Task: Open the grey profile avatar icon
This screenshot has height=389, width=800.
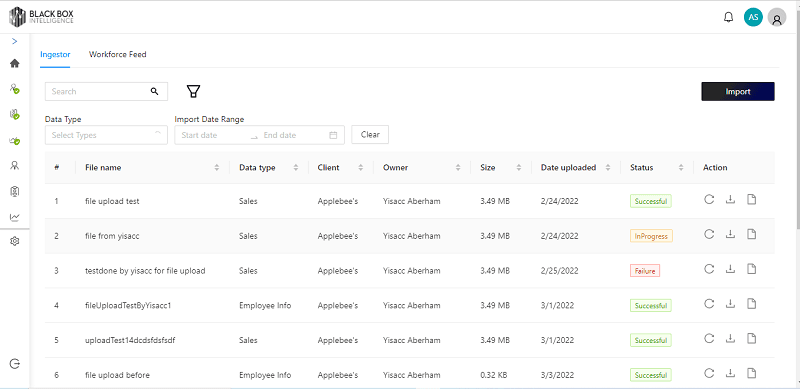Action: [777, 18]
